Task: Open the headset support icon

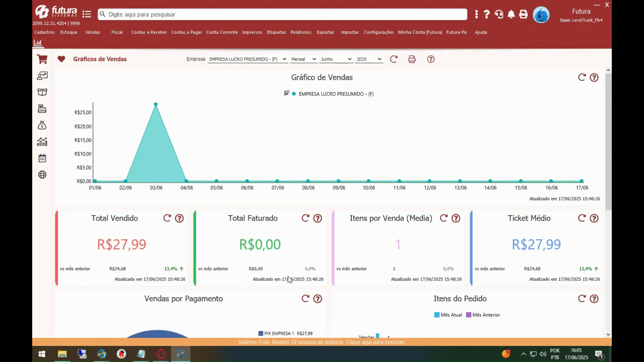Action: (499, 14)
